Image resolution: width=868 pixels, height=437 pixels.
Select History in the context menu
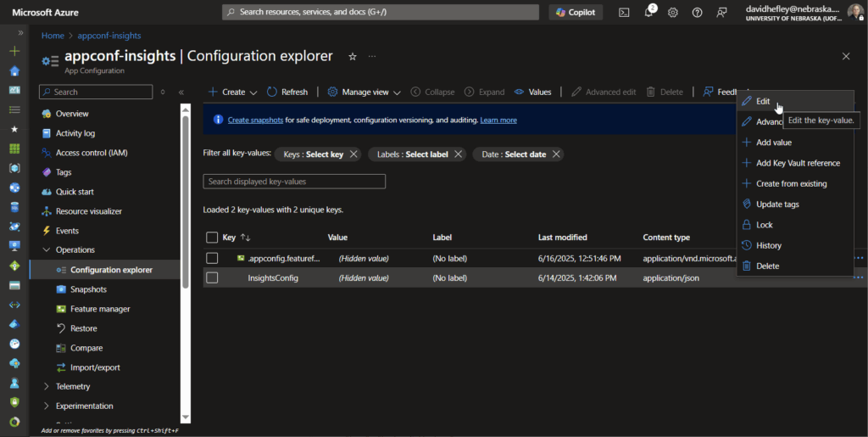(769, 245)
